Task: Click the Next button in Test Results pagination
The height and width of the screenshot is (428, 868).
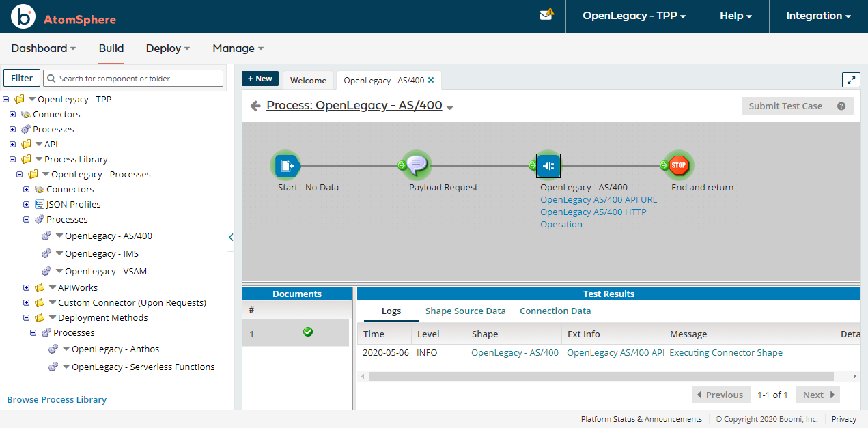Action: (x=817, y=395)
